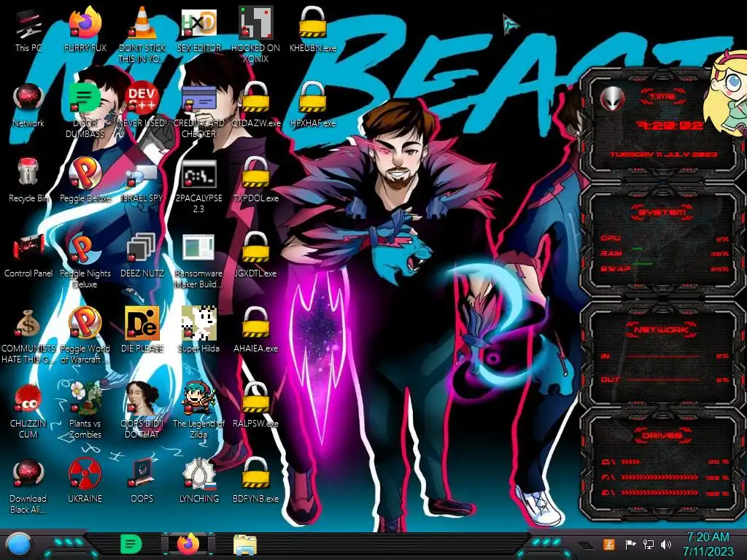
Task: Select the radiation symbol UKRAINE icon
Action: 85,481
